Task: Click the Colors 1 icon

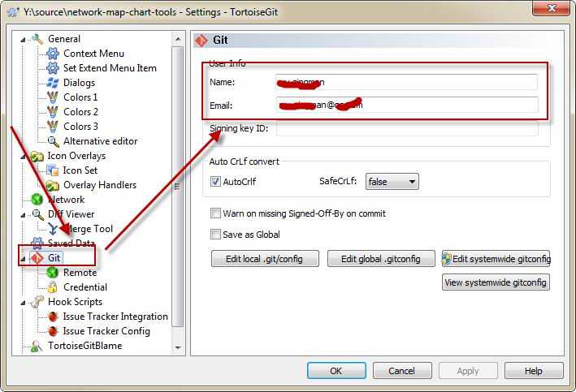Action: point(53,97)
